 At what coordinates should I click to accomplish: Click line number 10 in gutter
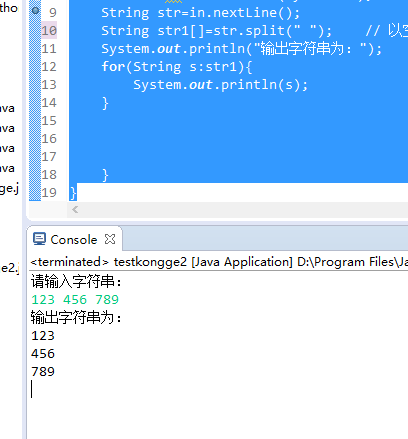point(49,31)
